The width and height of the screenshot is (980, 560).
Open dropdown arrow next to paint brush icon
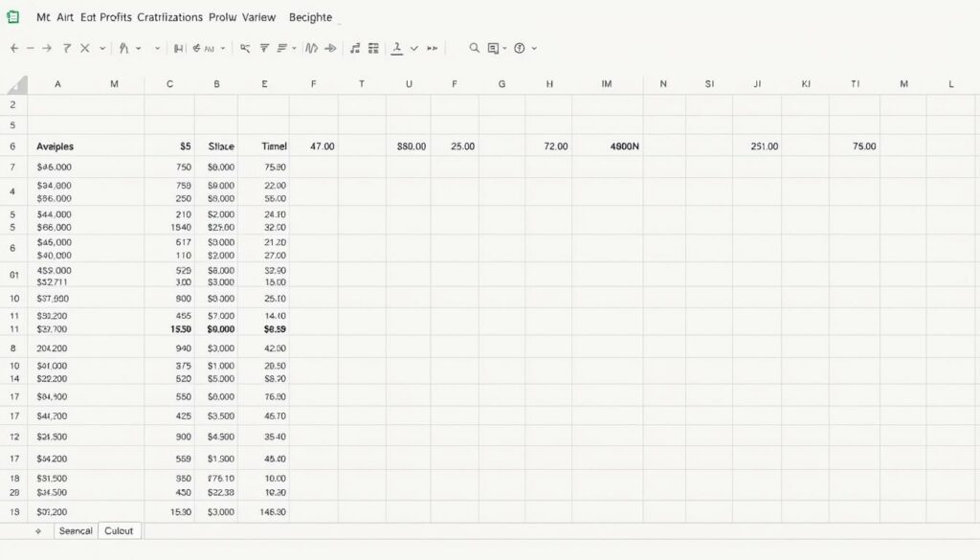click(x=138, y=48)
